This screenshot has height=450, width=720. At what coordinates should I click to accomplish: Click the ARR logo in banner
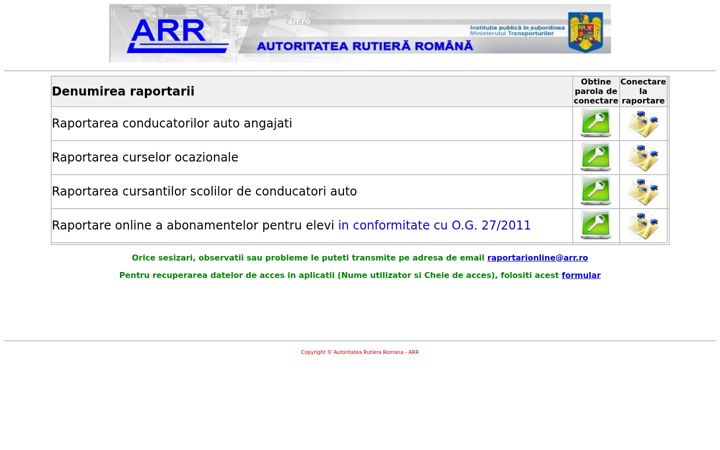[x=177, y=35]
